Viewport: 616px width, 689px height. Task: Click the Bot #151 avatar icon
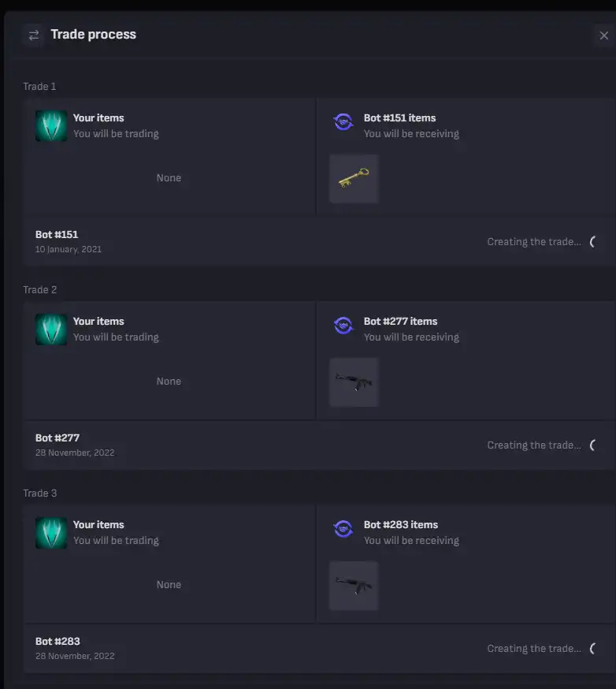[343, 121]
